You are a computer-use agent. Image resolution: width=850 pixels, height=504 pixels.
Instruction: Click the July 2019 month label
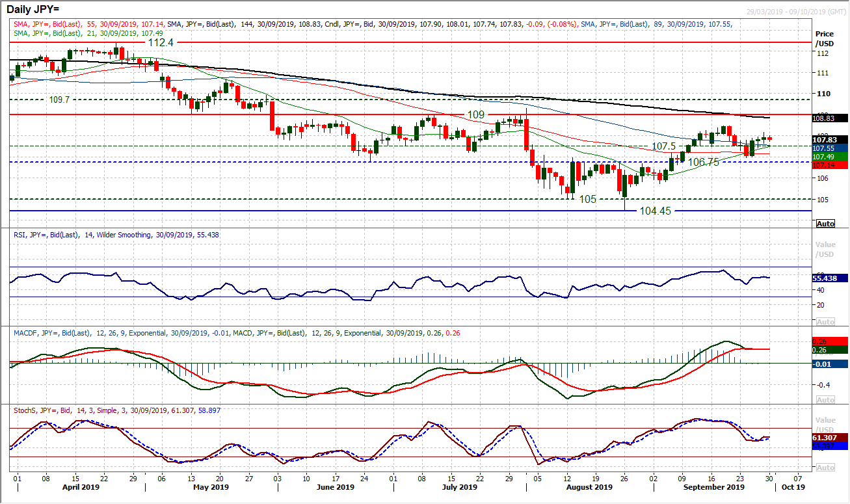coord(458,487)
